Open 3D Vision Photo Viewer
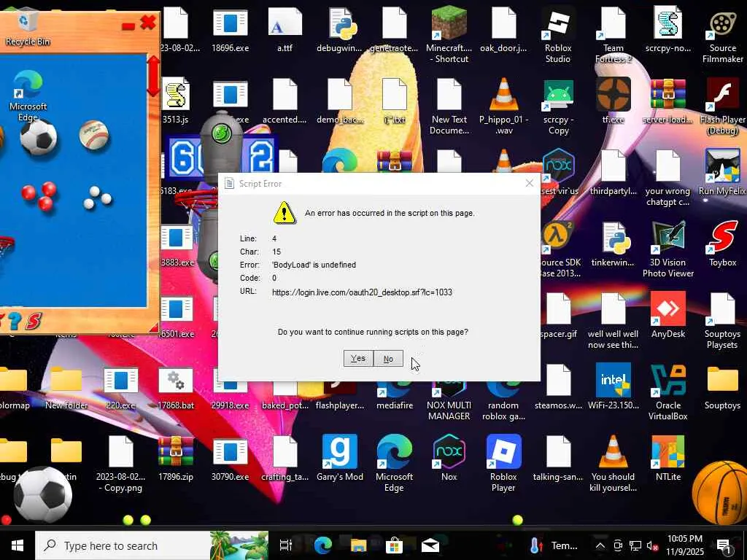747x560 pixels. coord(668,249)
